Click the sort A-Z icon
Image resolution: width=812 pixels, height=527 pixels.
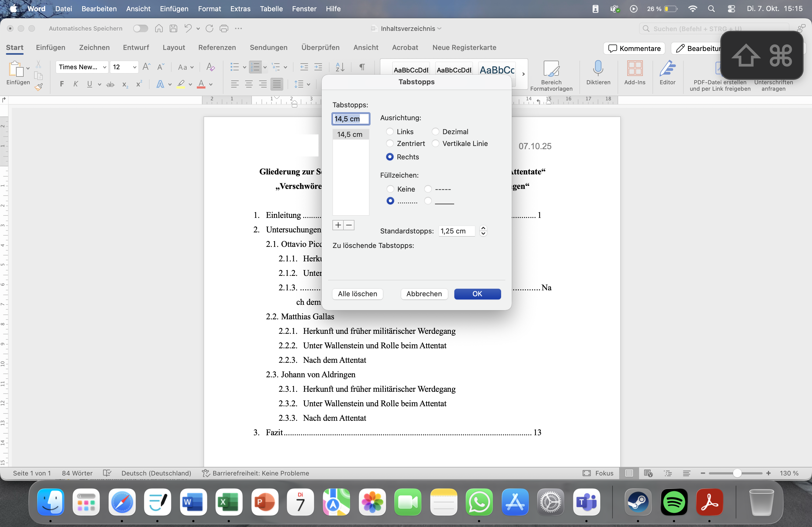(x=340, y=67)
